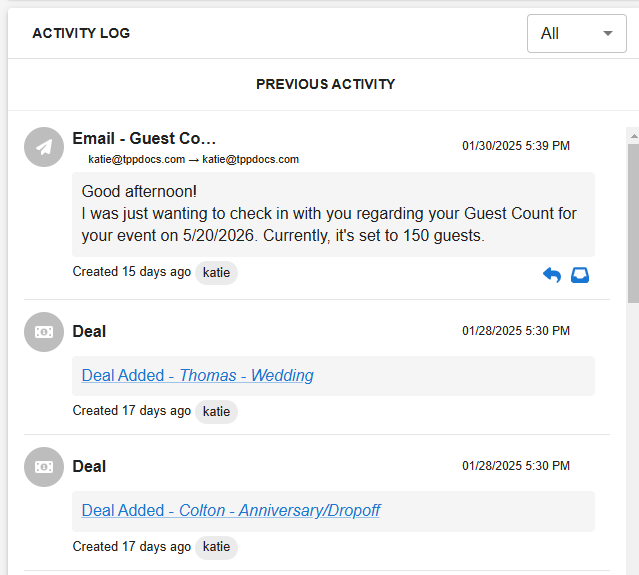Click the scrollbar up arrow
The image size is (639, 575).
coord(634,136)
